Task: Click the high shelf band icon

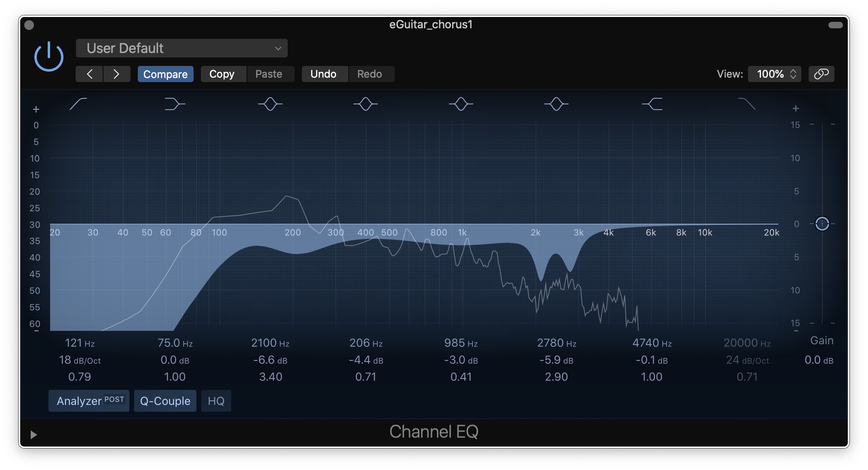Action: 652,104
